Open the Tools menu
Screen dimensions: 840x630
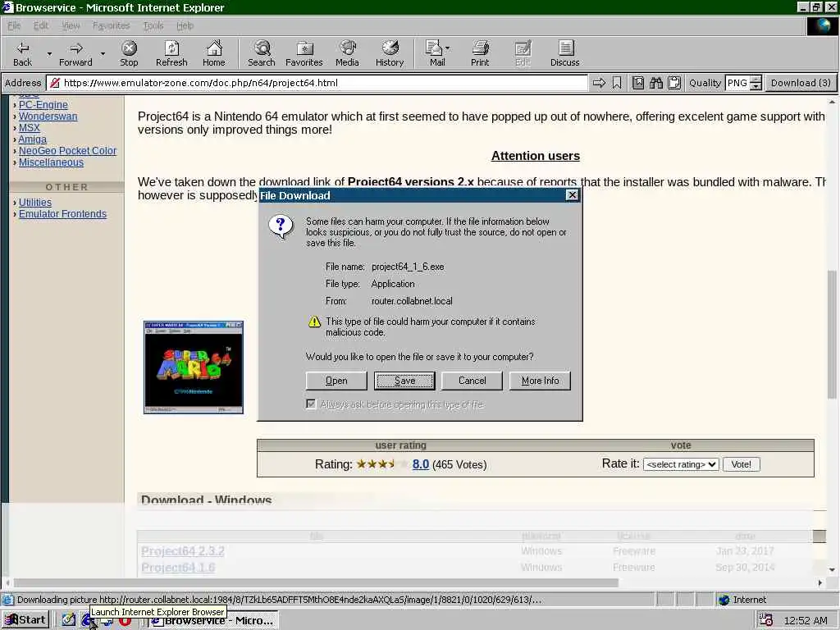point(153,25)
